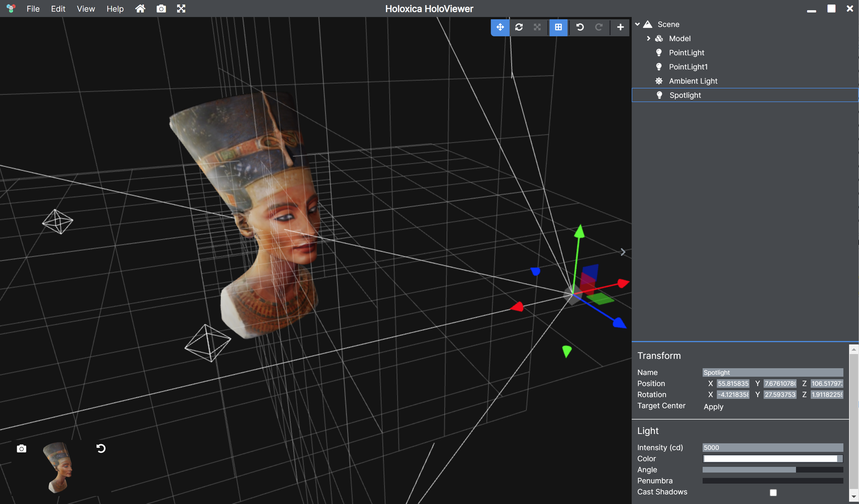This screenshot has height=504, width=859.
Task: Click the Model cubes icon
Action: click(x=659, y=38)
